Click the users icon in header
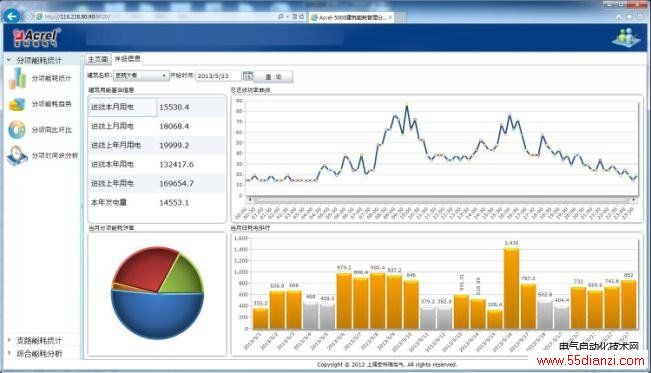 coord(627,37)
